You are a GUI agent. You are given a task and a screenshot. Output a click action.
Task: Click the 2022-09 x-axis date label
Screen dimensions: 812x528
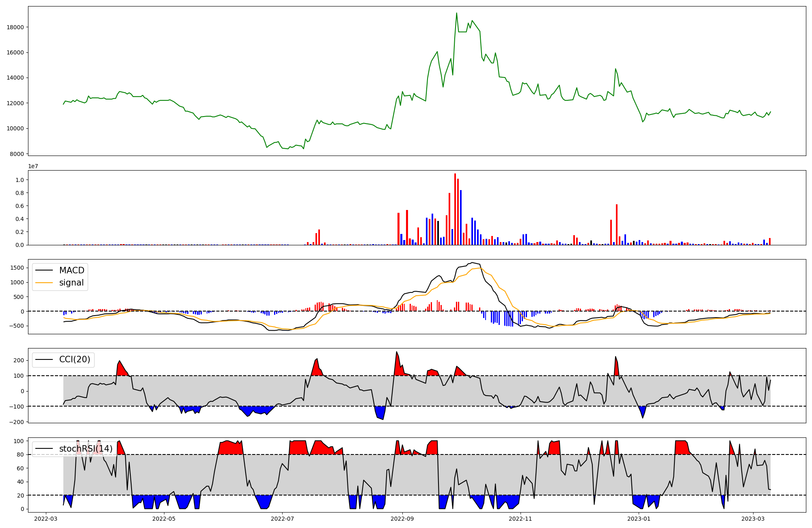[402, 519]
